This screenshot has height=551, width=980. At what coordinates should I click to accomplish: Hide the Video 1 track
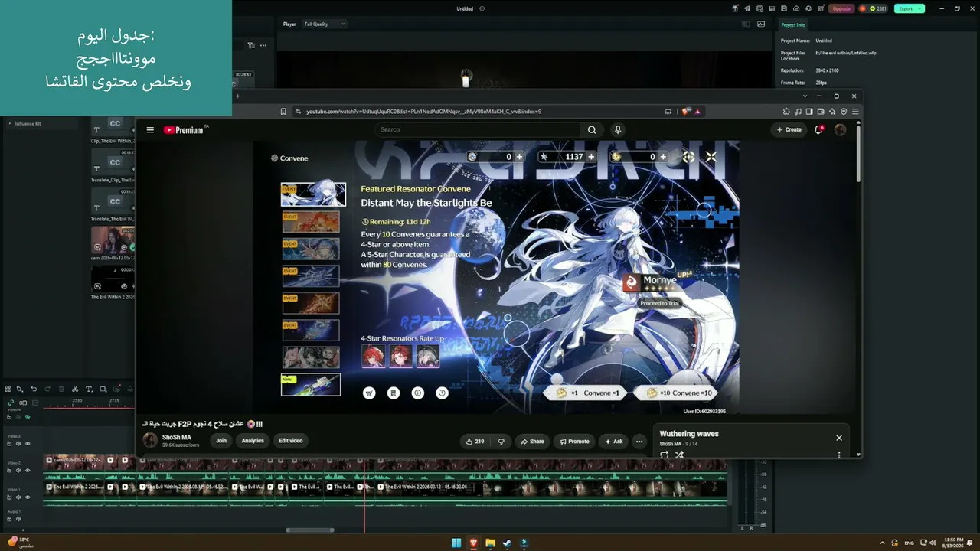tap(28, 497)
